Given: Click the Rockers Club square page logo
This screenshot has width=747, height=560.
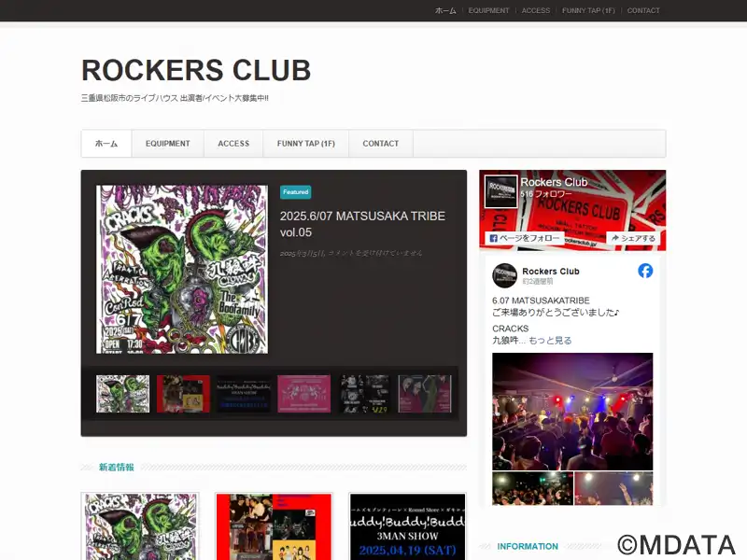Looking at the screenshot, I should point(500,191).
